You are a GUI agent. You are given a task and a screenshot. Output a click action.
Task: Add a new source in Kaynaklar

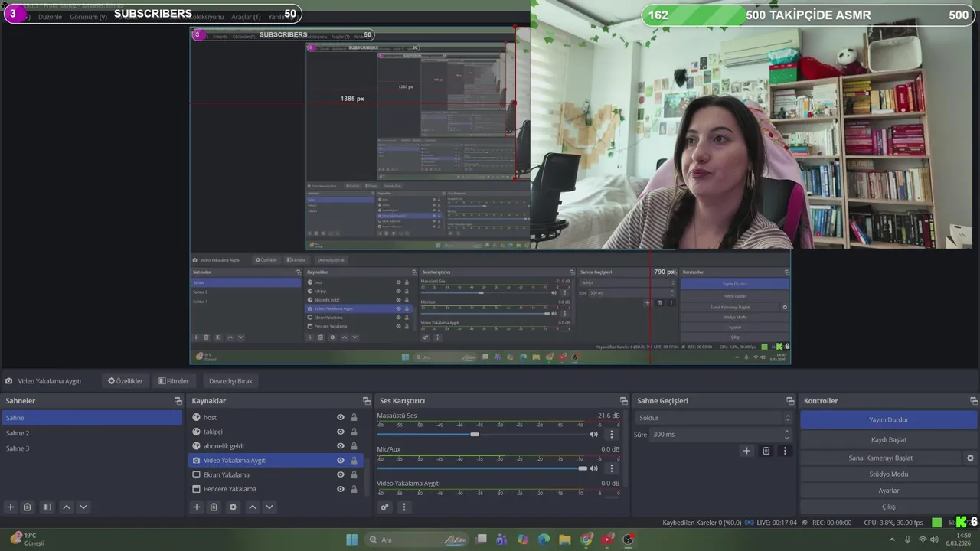coord(197,507)
